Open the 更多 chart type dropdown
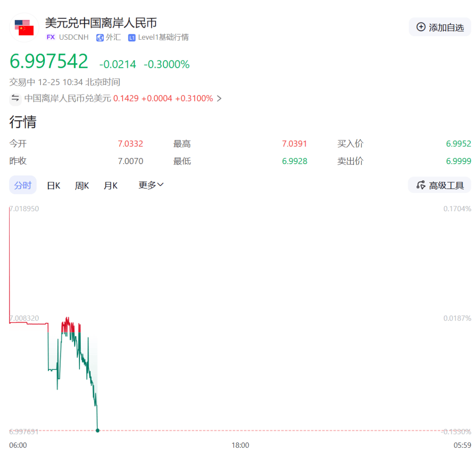Viewport: 476px width, 453px height. [150, 185]
